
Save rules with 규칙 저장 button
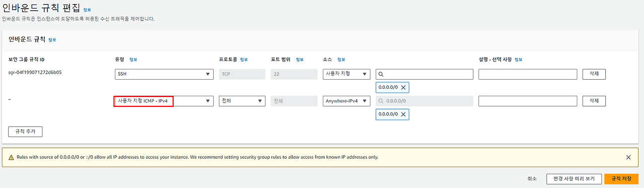click(x=622, y=178)
